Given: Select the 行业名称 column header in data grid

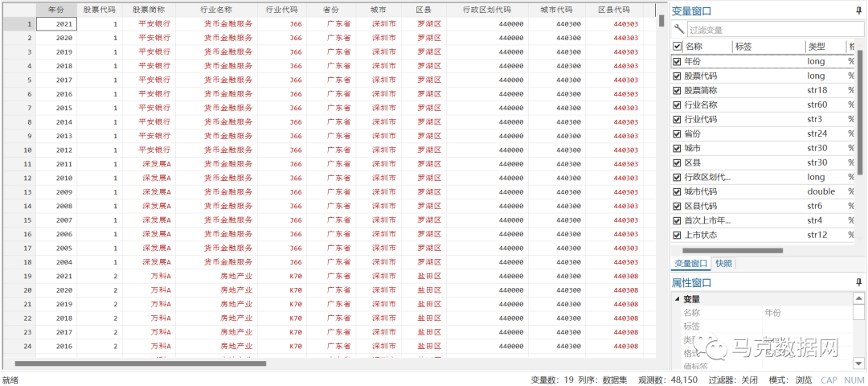Looking at the screenshot, I should [216, 10].
